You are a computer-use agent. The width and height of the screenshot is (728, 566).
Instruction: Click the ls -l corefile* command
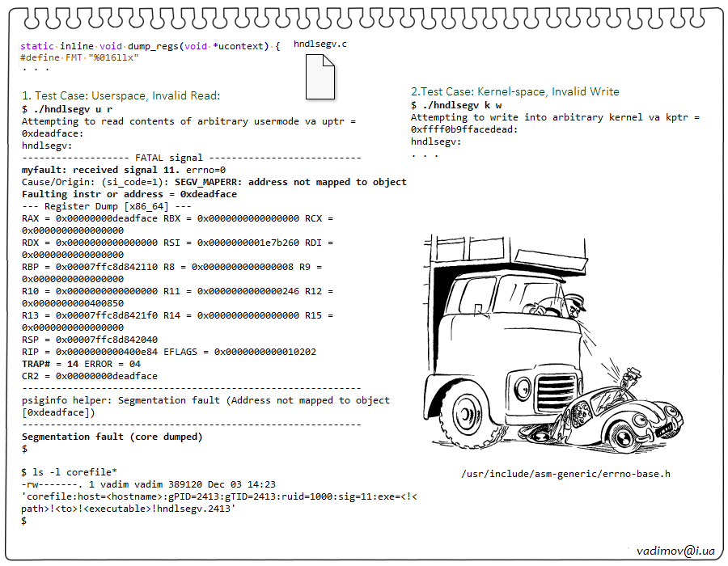coord(69,471)
